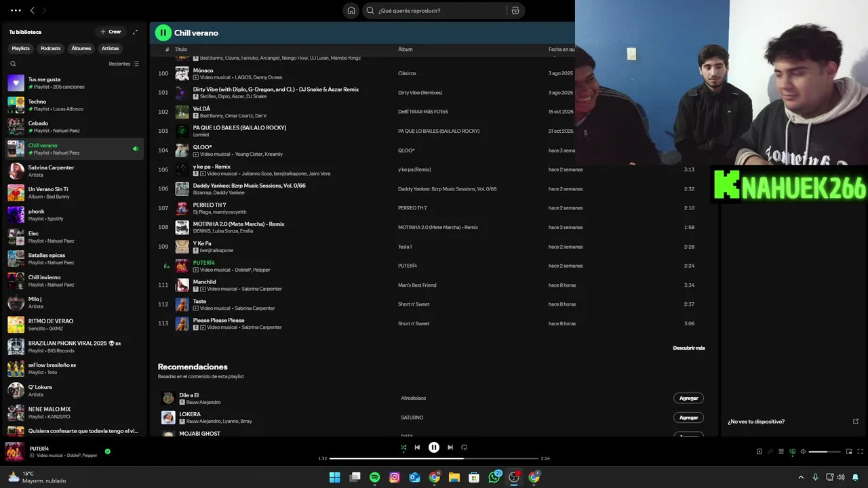Image resolution: width=868 pixels, height=488 pixels.
Task: Open the Clásicos album link
Action: [x=407, y=73]
